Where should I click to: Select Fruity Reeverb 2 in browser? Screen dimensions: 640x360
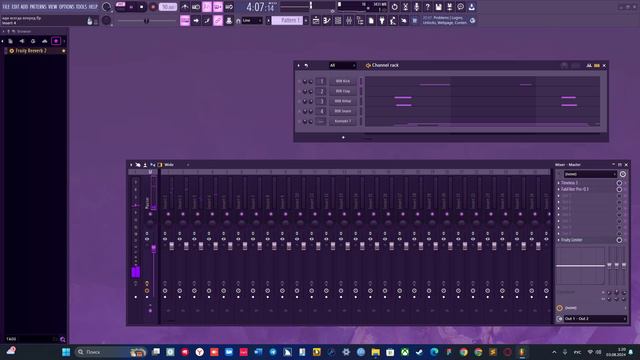31,51
